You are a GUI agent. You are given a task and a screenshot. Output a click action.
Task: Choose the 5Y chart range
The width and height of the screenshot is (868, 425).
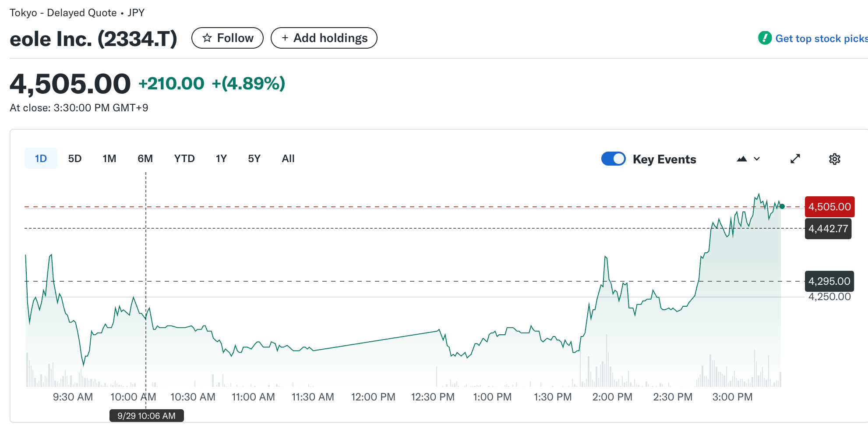click(x=254, y=159)
